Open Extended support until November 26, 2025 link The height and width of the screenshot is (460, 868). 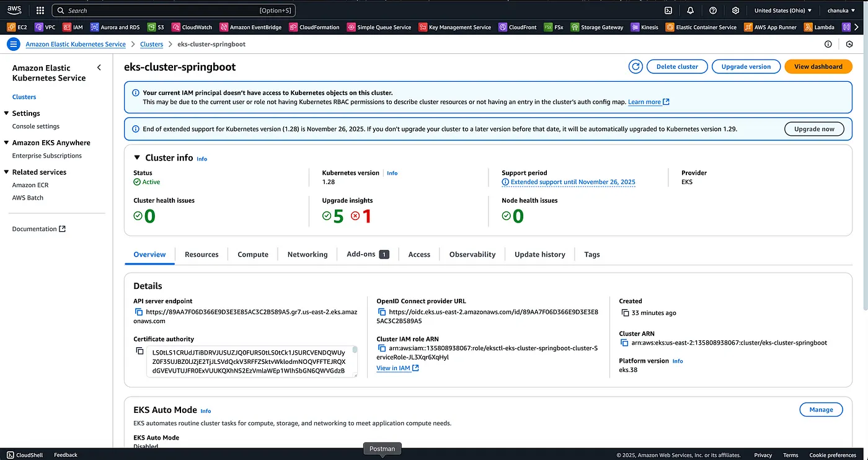click(569, 182)
